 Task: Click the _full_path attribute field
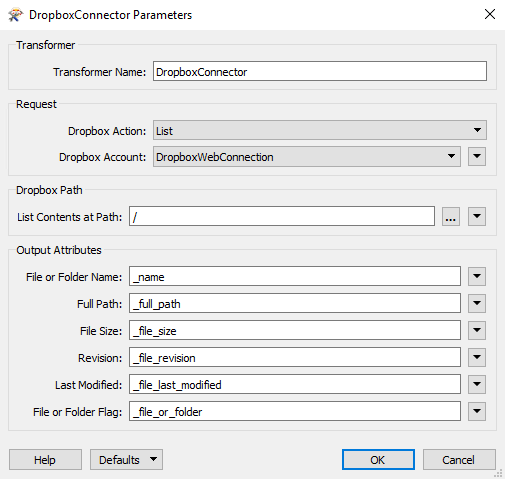click(295, 303)
